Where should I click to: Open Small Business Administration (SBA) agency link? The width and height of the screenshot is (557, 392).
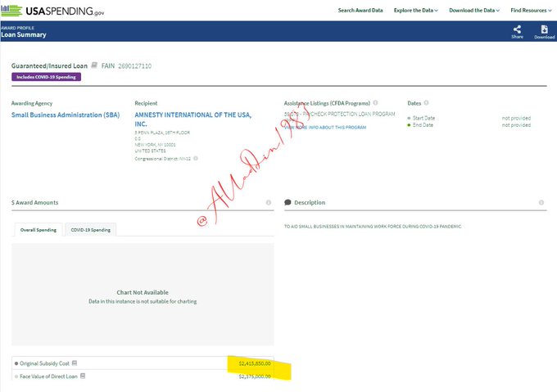click(65, 115)
